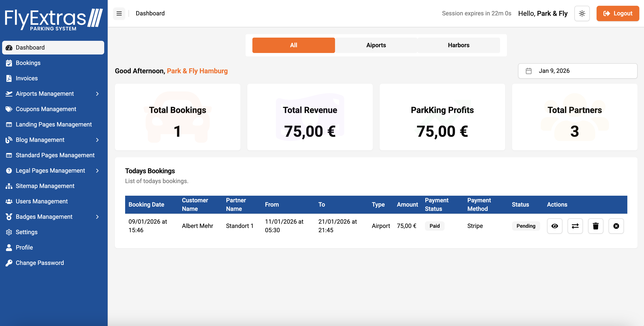Image resolution: width=644 pixels, height=326 pixels.
Task: Click the Logout button
Action: click(618, 13)
